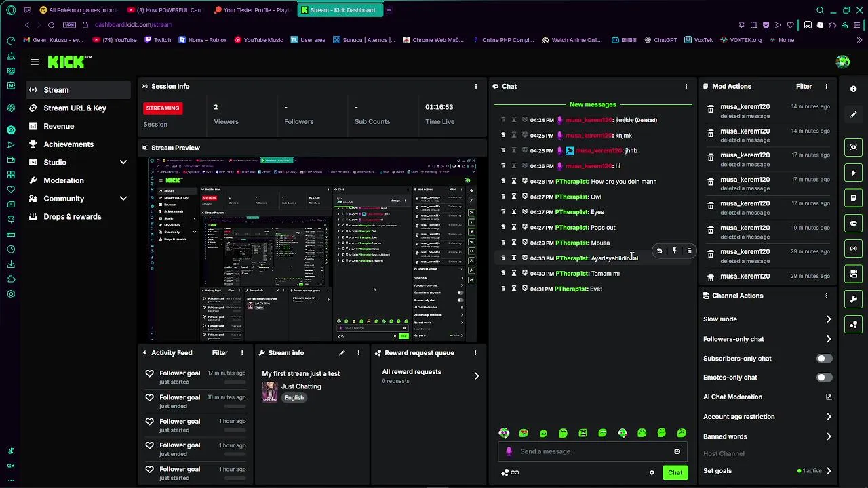Viewport: 868px width, 488px height.
Task: Click the green Chat send button
Action: tap(675, 472)
